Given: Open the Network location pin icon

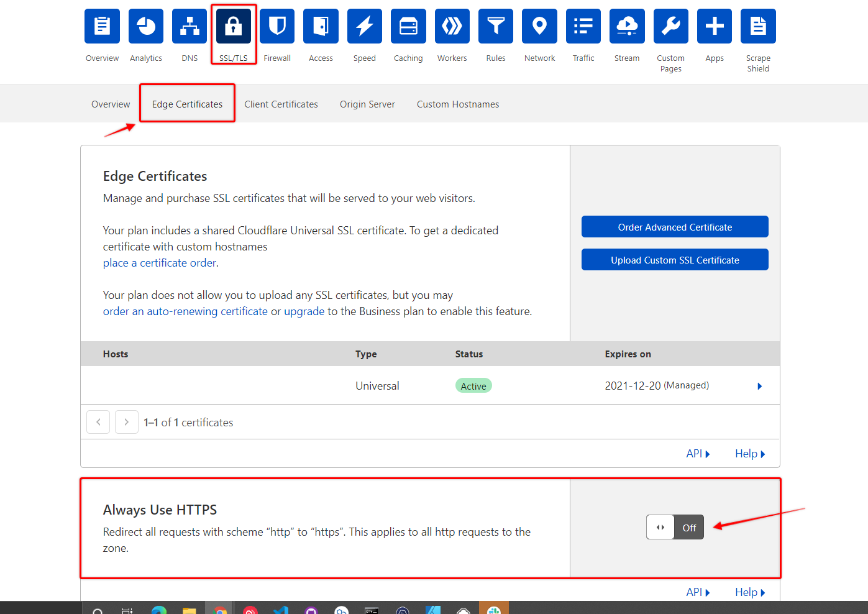Looking at the screenshot, I should pyautogui.click(x=539, y=26).
